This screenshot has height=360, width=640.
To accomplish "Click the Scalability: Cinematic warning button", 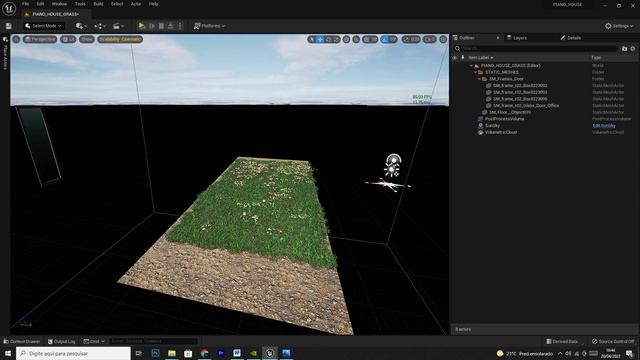I will coord(120,39).
